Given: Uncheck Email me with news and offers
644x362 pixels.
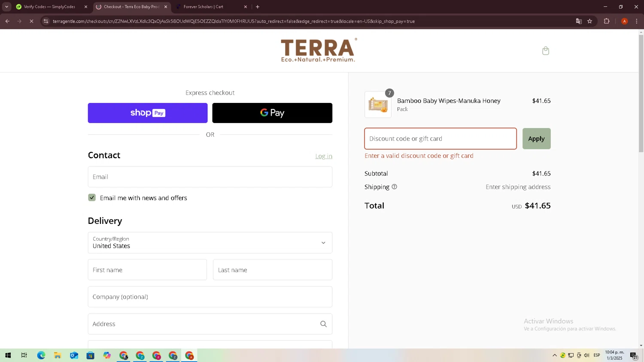Looking at the screenshot, I should [92, 198].
